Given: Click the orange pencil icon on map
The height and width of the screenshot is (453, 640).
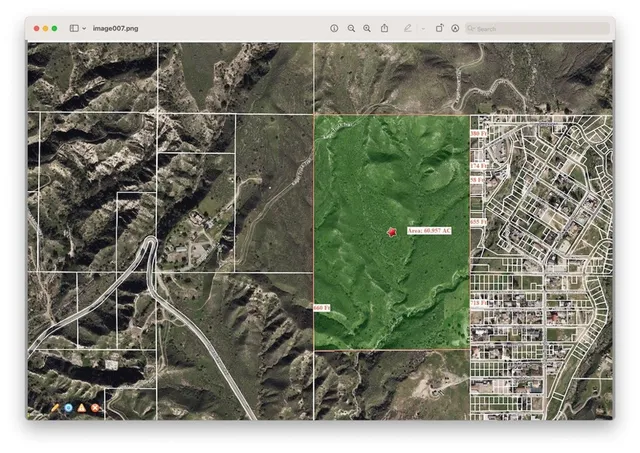Looking at the screenshot, I should [54, 408].
